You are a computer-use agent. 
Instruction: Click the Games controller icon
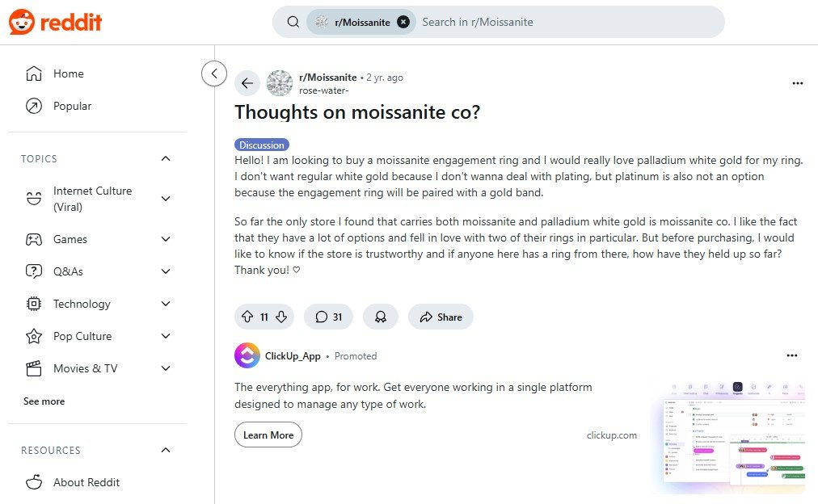[34, 239]
